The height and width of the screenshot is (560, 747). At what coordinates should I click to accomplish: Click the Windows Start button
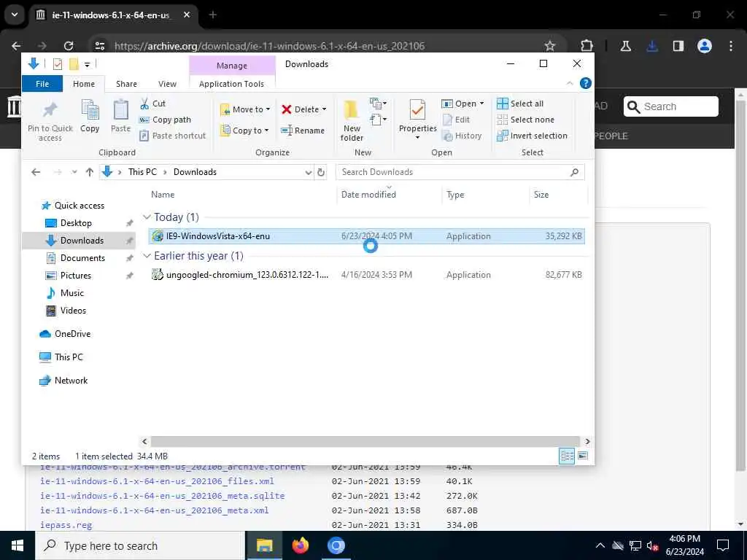coord(18,545)
